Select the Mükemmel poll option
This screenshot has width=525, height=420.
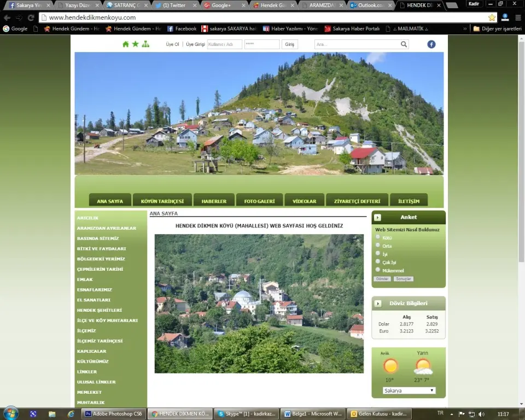tap(378, 270)
